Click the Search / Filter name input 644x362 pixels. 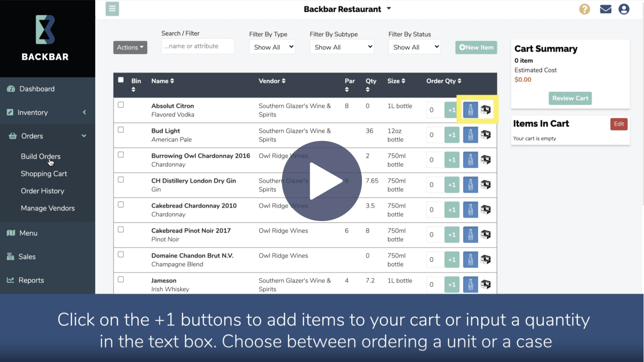pos(198,46)
